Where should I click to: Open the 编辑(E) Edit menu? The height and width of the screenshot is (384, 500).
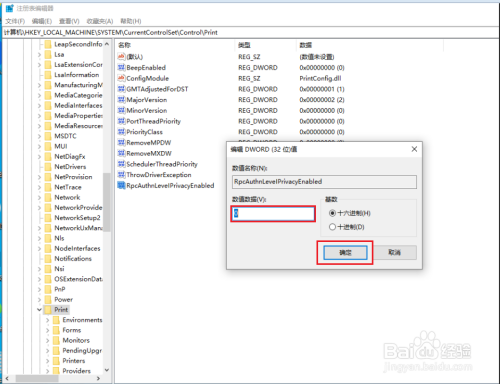[x=42, y=21]
